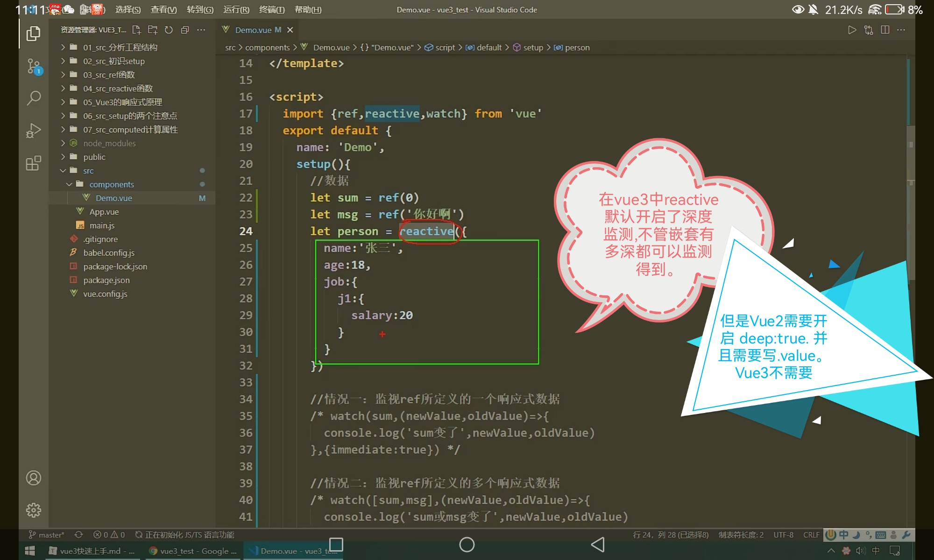Refresh the explorer file tree

[169, 30]
